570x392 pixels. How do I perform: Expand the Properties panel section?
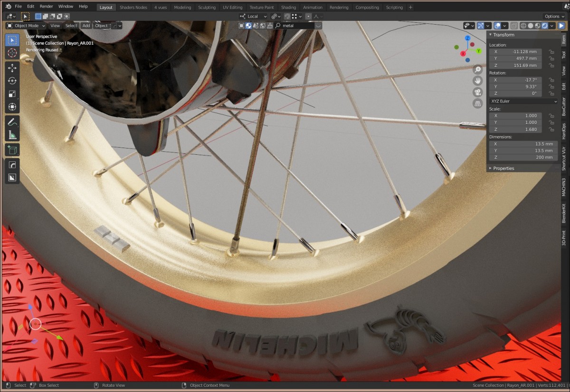pyautogui.click(x=503, y=168)
